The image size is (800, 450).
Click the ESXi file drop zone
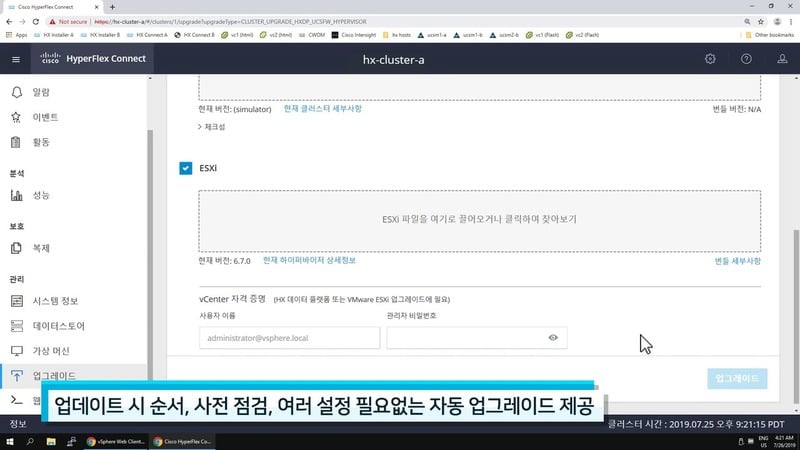[x=479, y=221]
